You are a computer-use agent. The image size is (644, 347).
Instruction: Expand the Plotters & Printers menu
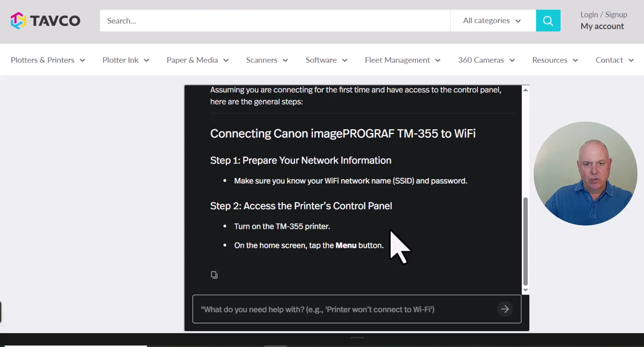click(48, 60)
